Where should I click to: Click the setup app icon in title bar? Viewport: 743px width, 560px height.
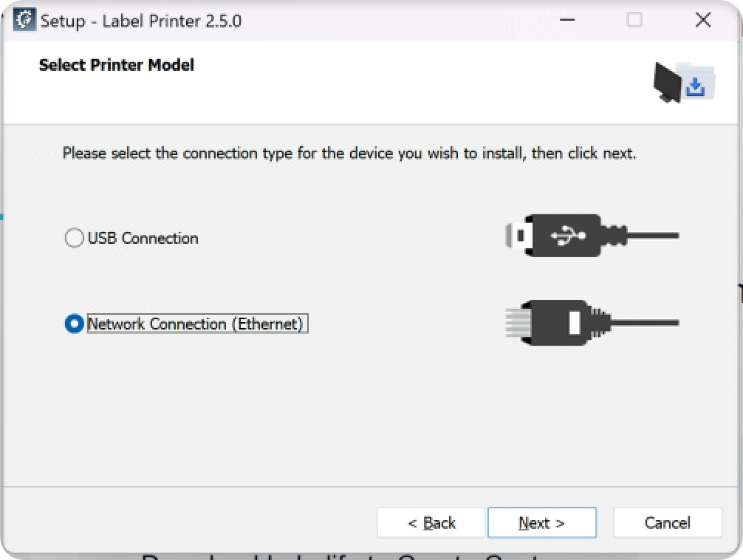point(24,20)
